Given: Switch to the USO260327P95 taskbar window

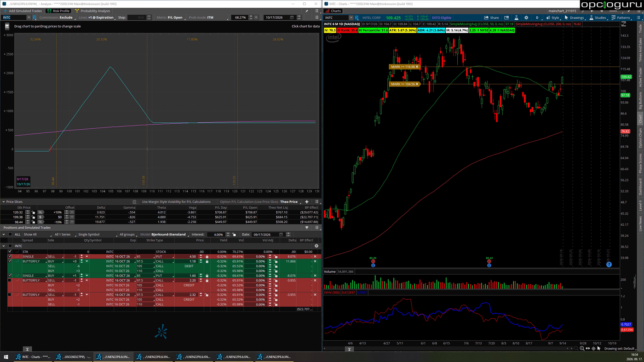Looking at the screenshot, I should tap(73, 357).
